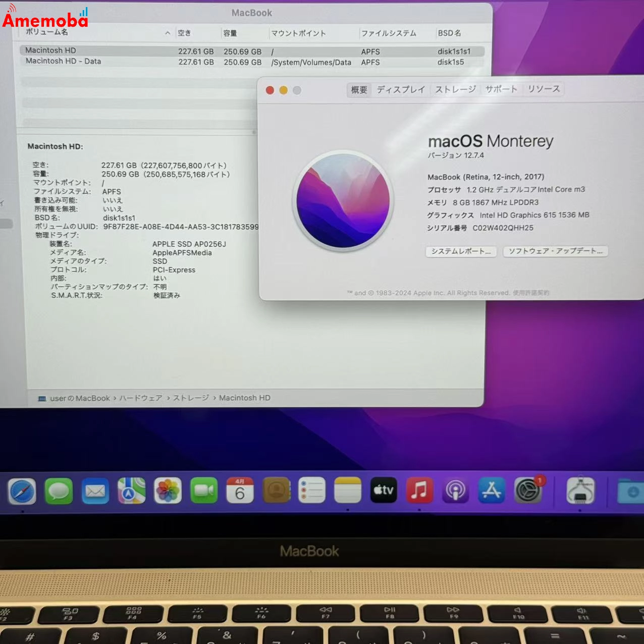Open the Calendar showing April 6
The height and width of the screenshot is (644, 644).
pos(240,491)
